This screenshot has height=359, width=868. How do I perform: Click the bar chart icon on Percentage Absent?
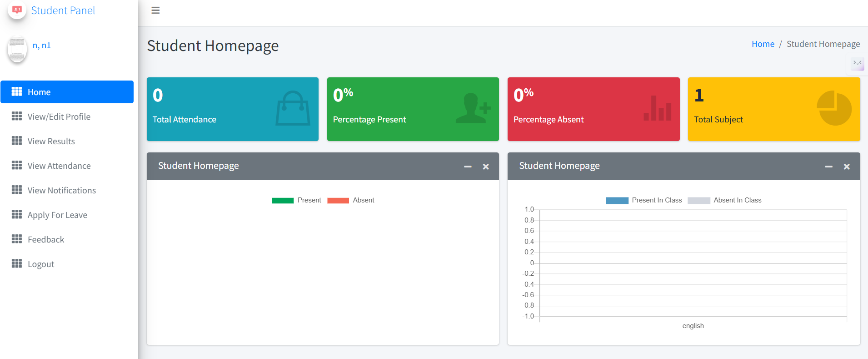tap(657, 109)
